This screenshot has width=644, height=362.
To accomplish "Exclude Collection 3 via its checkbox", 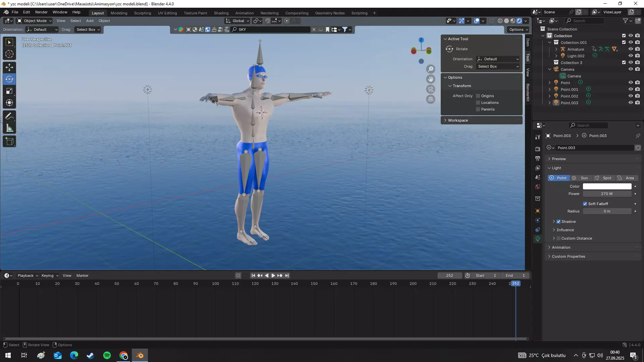I will [624, 63].
